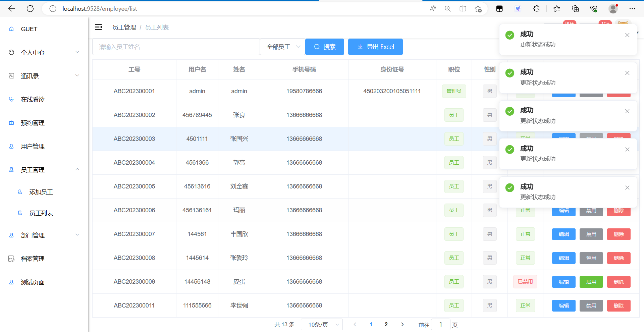Viewport: 644px width, 332px height.
Task: Open the 全部员工 filter dropdown
Action: click(282, 47)
